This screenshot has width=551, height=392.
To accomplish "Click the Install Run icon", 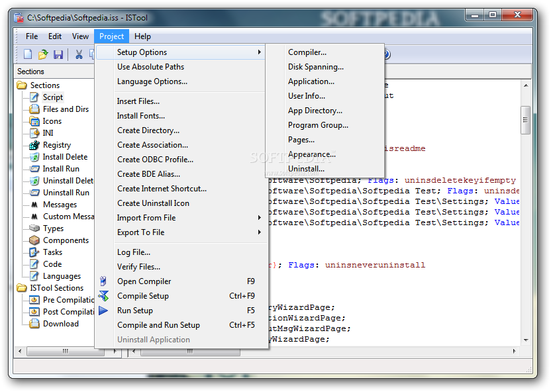I will click(34, 169).
